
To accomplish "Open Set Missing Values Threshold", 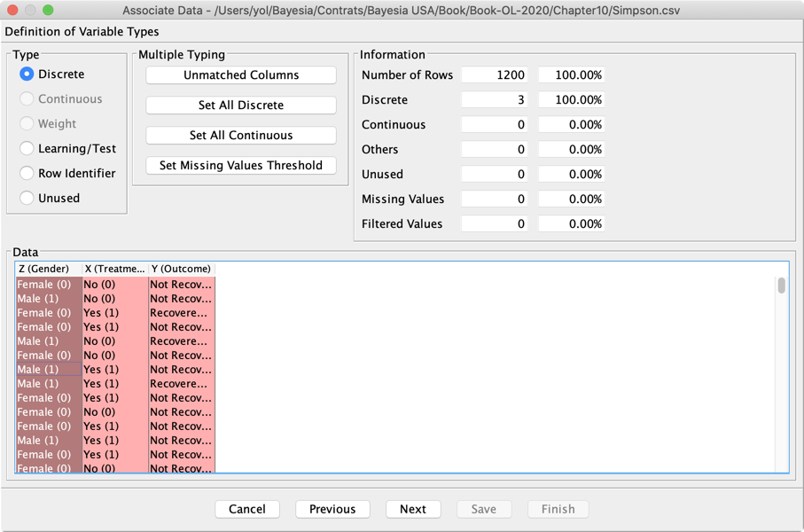I will click(241, 166).
